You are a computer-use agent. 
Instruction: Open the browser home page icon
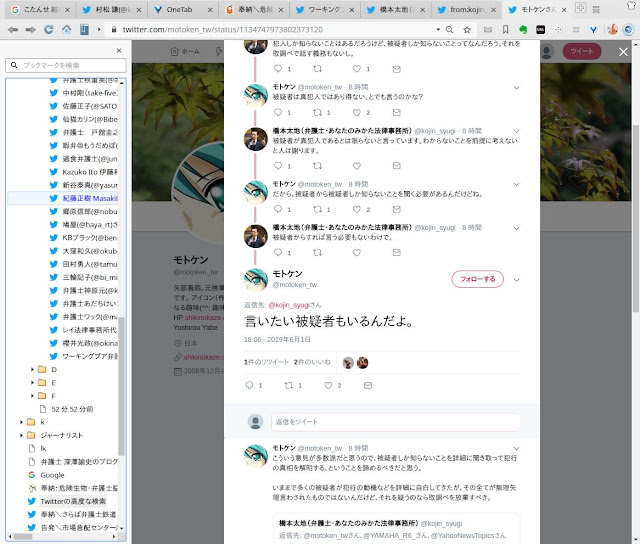66,29
